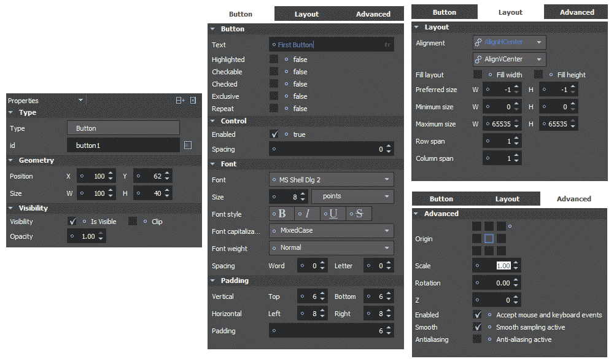This screenshot has width=614, height=364.
Task: Toggle bold font style
Action: pos(282,214)
